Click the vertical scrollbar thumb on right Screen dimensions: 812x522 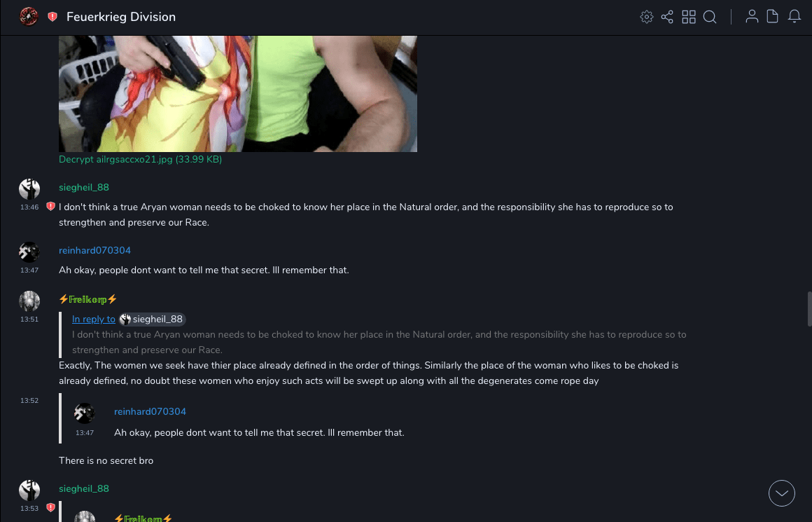point(809,309)
